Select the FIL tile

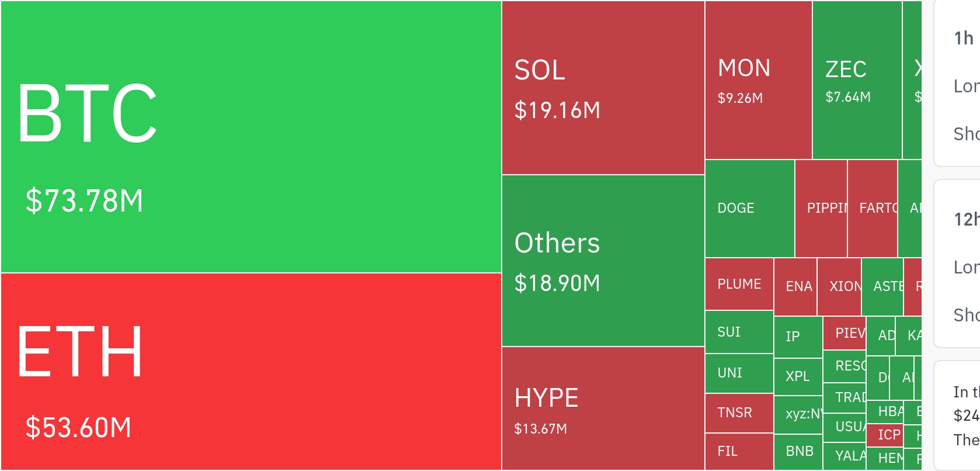click(739, 451)
